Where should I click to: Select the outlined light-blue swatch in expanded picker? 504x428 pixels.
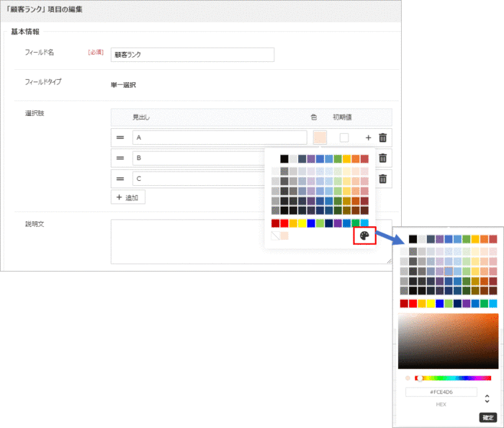tap(449, 272)
